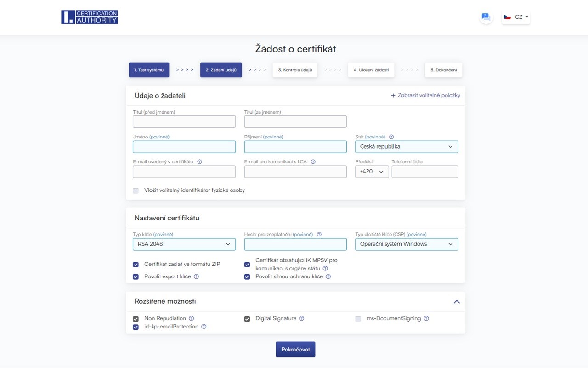The image size is (588, 368).
Task: Open the chat help icon in header
Action: click(x=486, y=17)
